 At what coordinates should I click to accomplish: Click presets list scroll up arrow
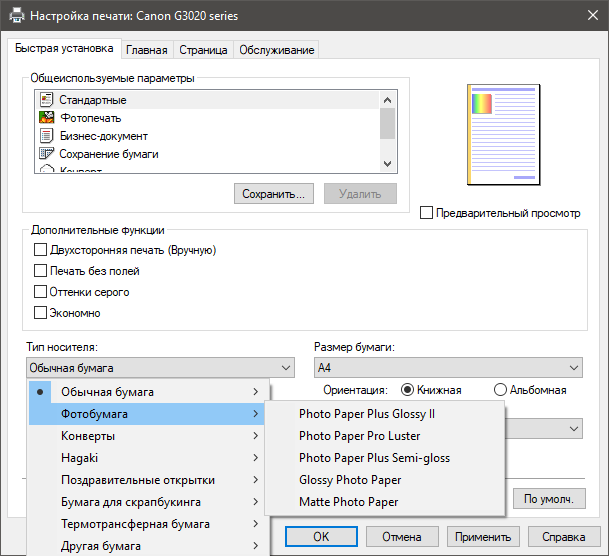387,100
